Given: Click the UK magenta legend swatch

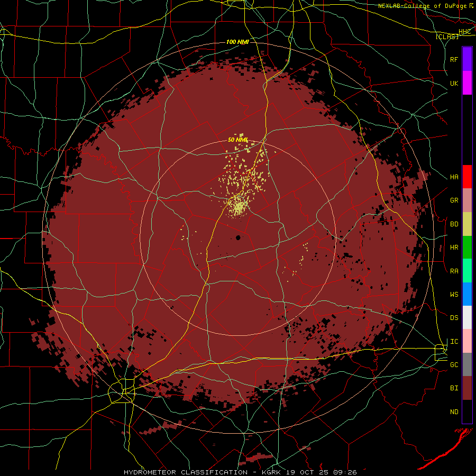Looking at the screenshot, I should (x=467, y=83).
